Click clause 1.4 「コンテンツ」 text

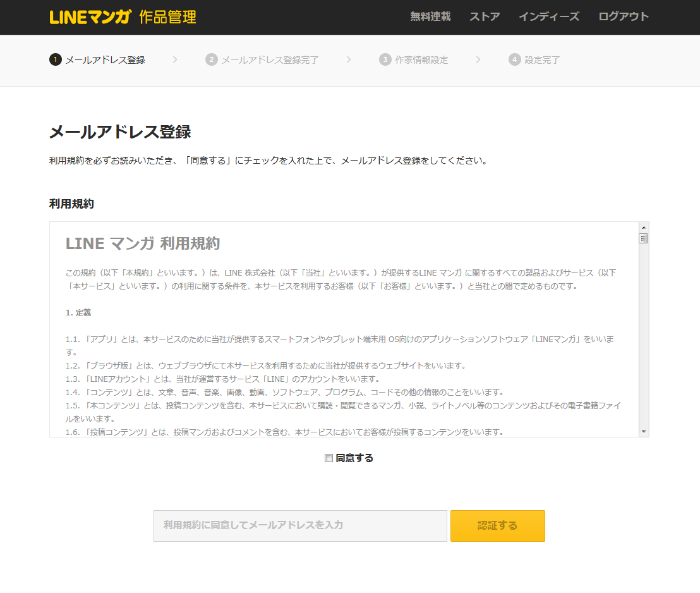[x=286, y=393]
